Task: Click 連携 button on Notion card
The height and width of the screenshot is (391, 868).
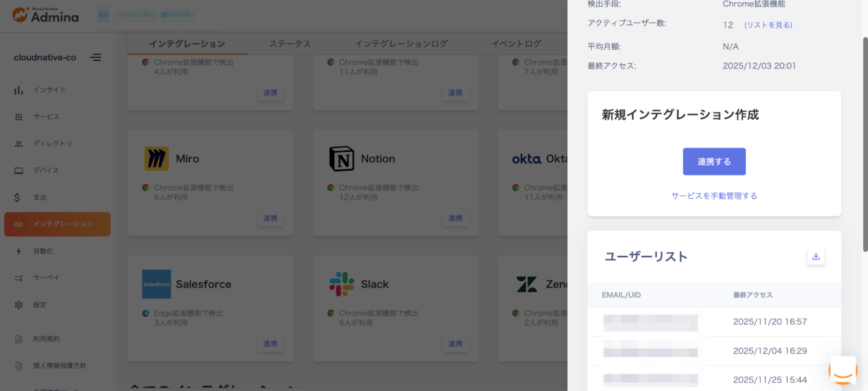Action: [x=455, y=218]
